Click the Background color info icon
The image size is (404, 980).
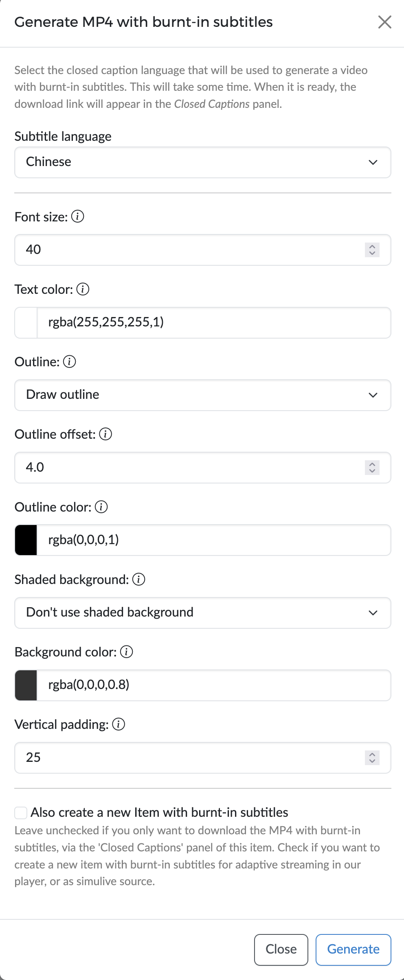tap(127, 652)
